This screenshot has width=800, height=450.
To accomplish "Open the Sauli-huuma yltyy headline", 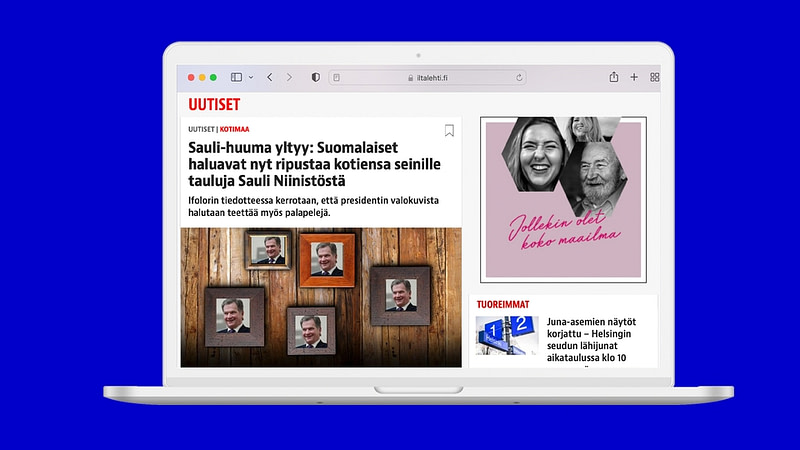I will (314, 164).
